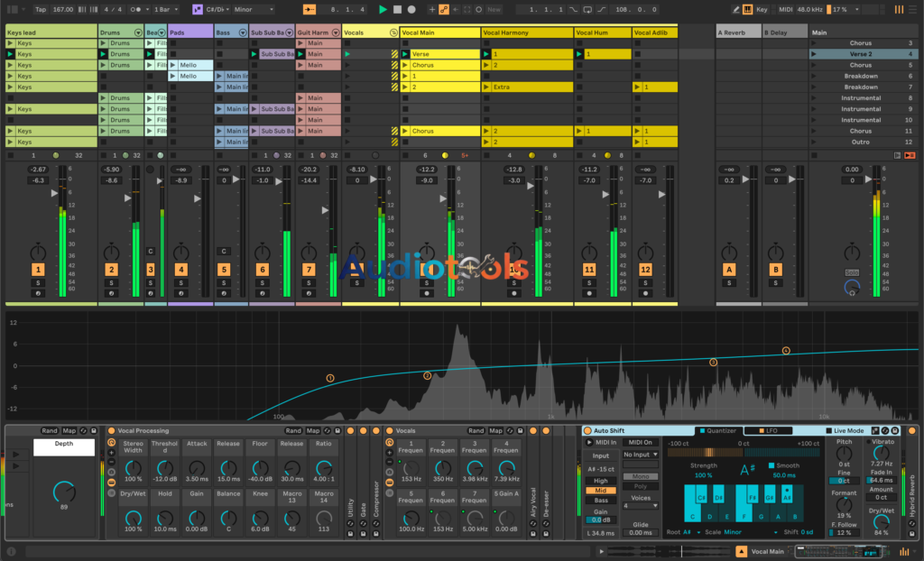924x561 pixels.
Task: Click the Stop button in transport
Action: (397, 9)
